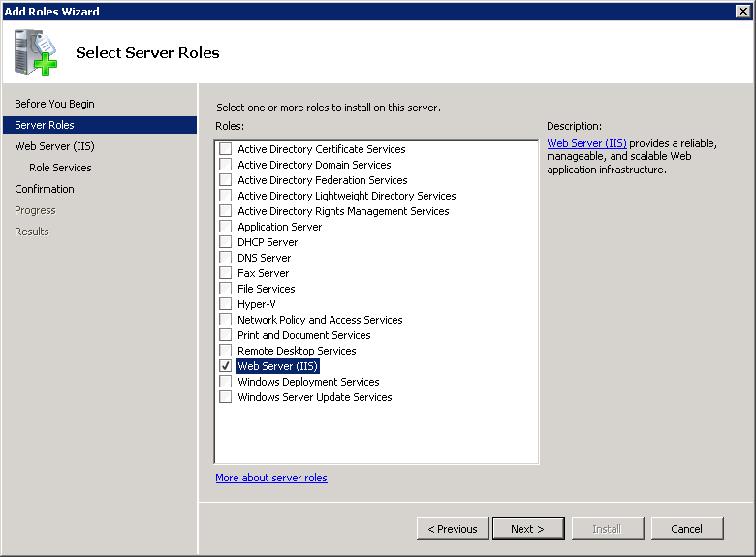Select the Hyper-V role checkbox

[226, 304]
